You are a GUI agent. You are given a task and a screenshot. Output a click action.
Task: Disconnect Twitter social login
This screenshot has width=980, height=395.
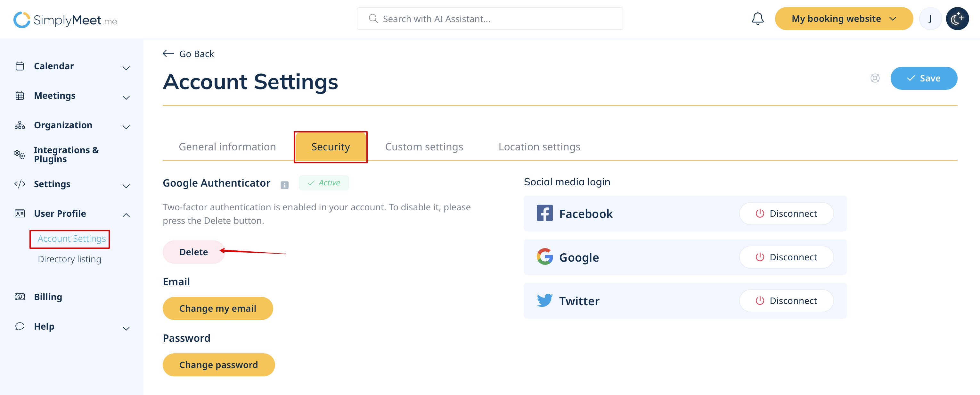786,301
